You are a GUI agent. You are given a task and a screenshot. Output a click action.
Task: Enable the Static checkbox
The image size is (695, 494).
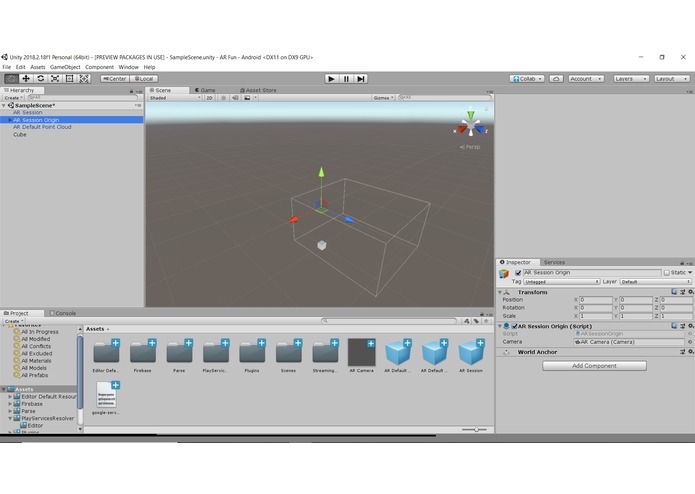coord(667,273)
